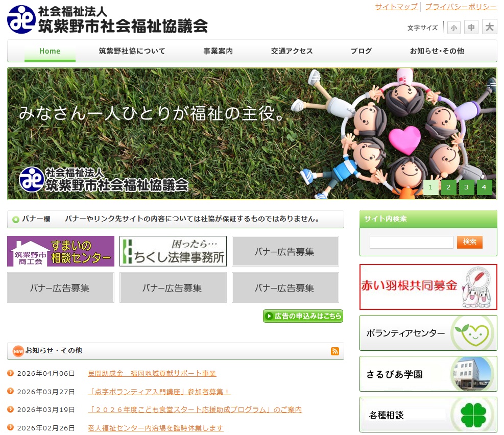504x435 pixels.
Task: Set text size to large (大)
Action: point(489,27)
